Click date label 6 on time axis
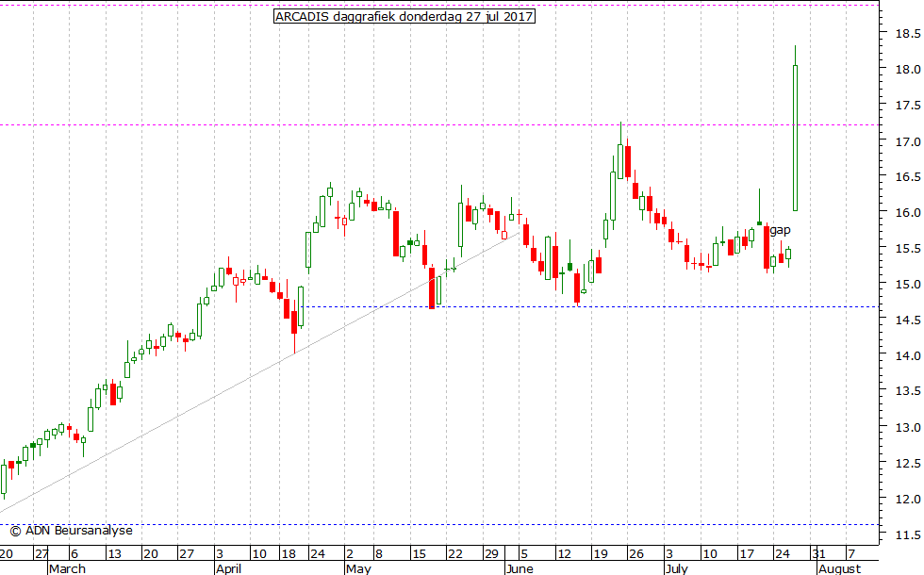The height and width of the screenshot is (575, 924). pos(74,554)
